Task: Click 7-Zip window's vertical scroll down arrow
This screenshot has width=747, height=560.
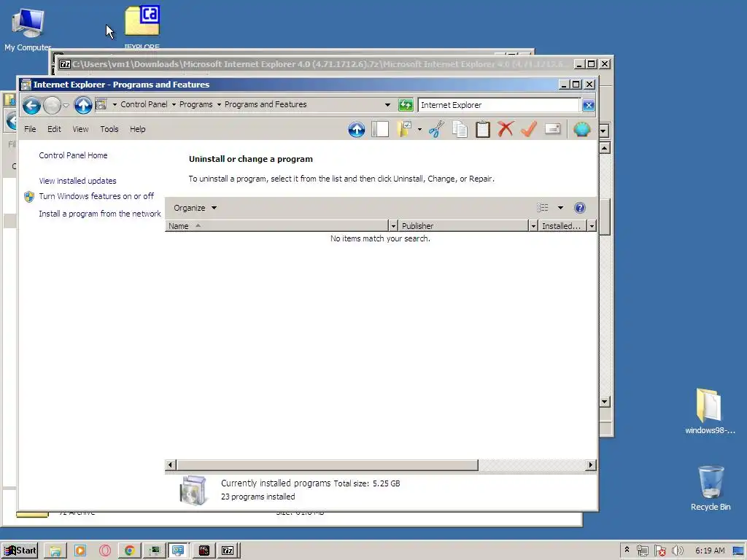Action: tap(605, 402)
